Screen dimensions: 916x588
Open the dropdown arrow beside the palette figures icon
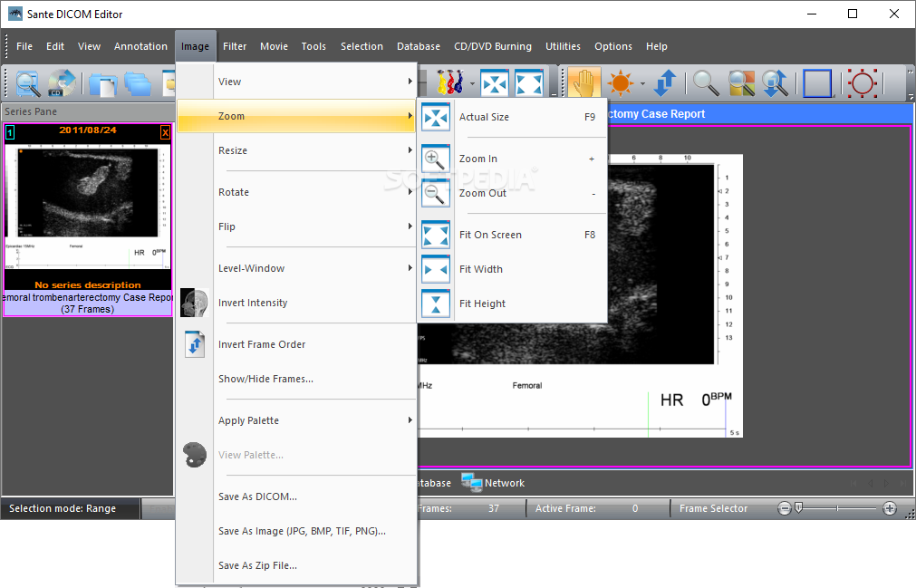[x=472, y=83]
